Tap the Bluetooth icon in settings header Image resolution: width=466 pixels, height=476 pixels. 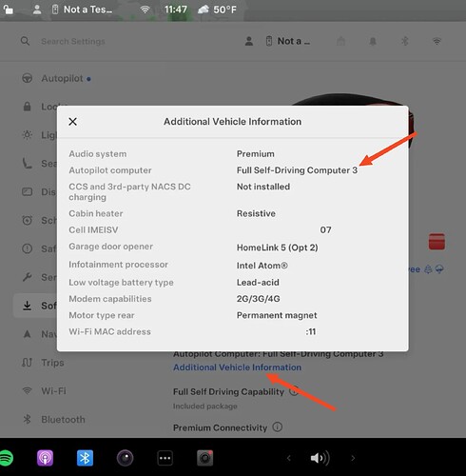(405, 41)
